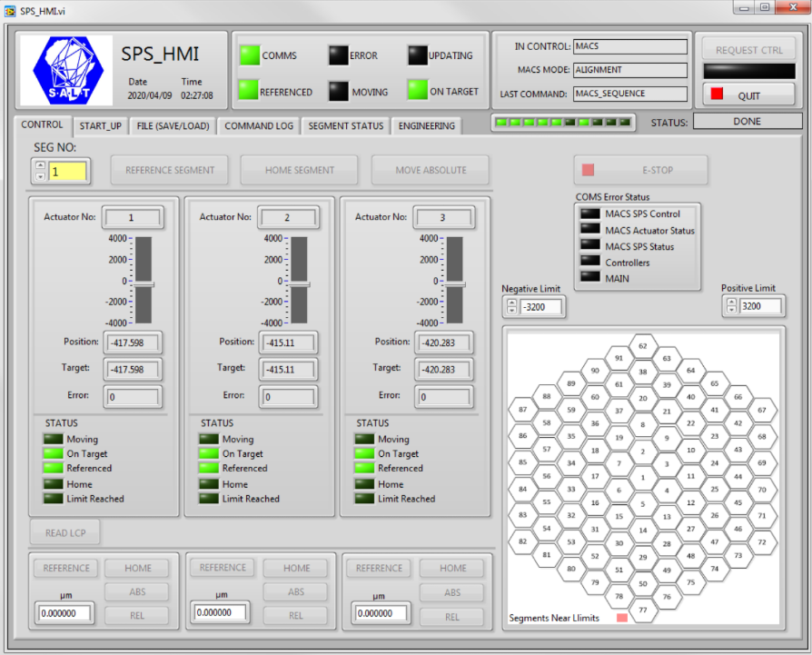Click the REFERENCED status LED in header

pos(249,91)
